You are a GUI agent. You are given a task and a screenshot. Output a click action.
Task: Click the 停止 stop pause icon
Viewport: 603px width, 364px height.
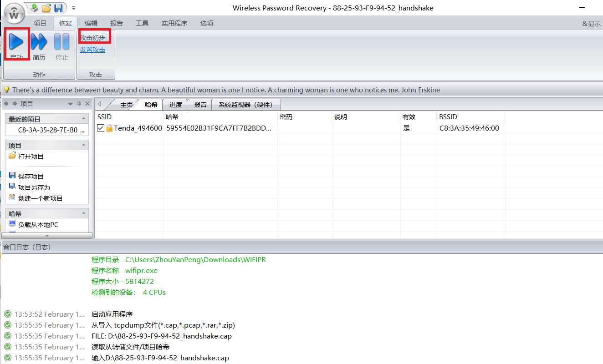(61, 42)
